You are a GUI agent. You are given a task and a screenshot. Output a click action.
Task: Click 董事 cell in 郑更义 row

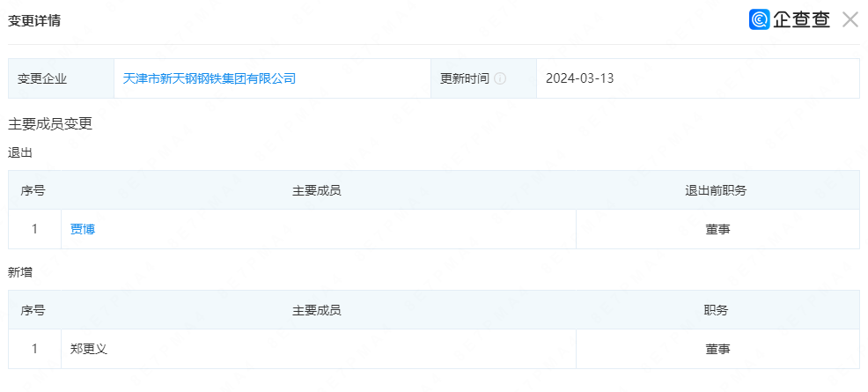coord(717,349)
